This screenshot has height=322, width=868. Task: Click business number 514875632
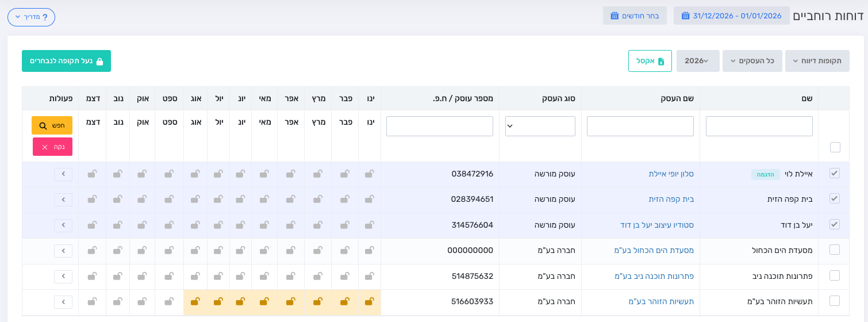click(473, 276)
